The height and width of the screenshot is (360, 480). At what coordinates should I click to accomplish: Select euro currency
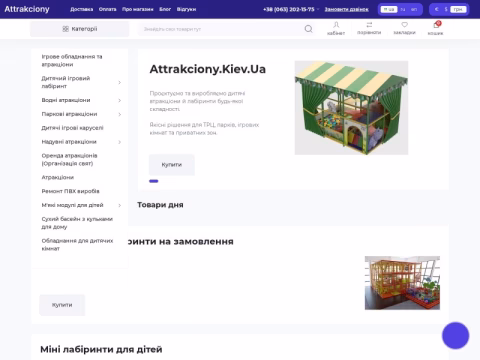click(x=437, y=9)
